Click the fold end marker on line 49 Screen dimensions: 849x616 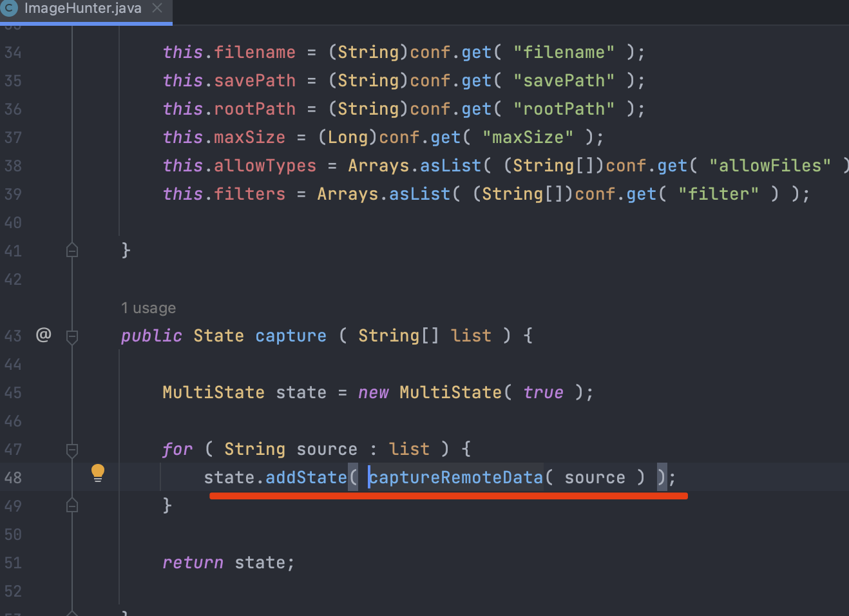pyautogui.click(x=72, y=506)
